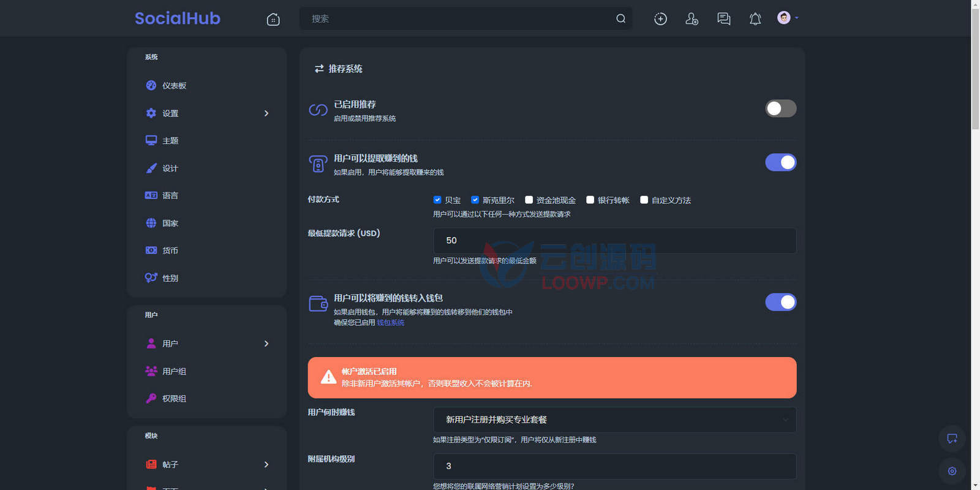Screen dimensions: 980x490
Task: Click the 搜索 search field
Action: point(466,18)
